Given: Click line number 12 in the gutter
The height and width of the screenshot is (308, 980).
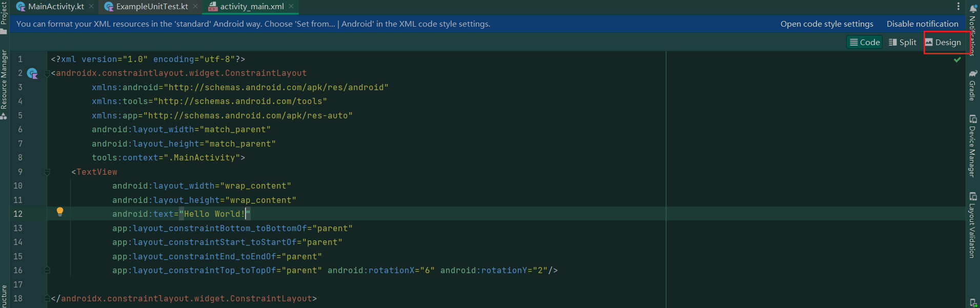Looking at the screenshot, I should (18, 214).
